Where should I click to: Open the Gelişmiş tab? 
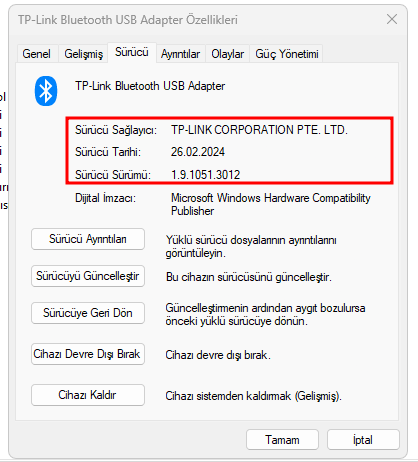(83, 54)
